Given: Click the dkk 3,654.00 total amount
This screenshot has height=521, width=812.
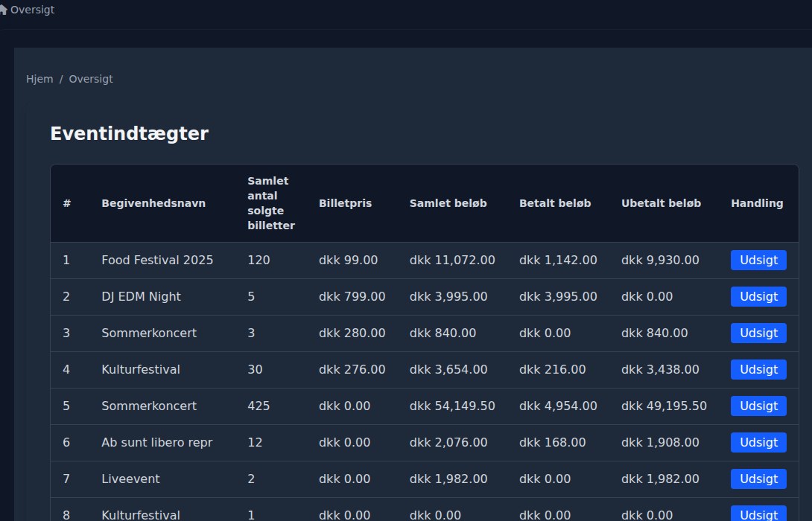Looking at the screenshot, I should click(448, 370).
